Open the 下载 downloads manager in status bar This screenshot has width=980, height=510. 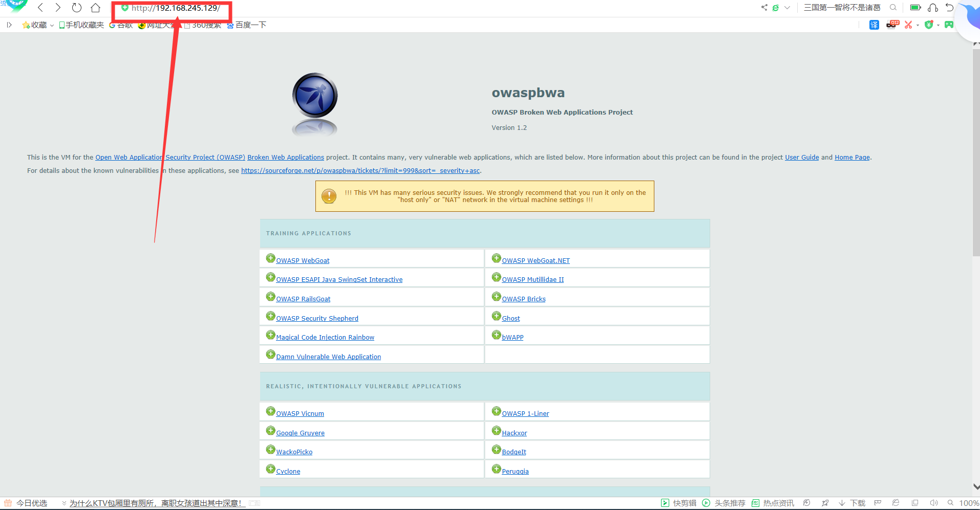(x=851, y=503)
